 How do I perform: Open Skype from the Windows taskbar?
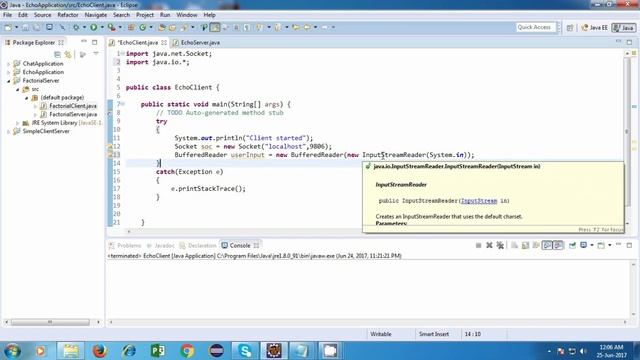pos(245,351)
